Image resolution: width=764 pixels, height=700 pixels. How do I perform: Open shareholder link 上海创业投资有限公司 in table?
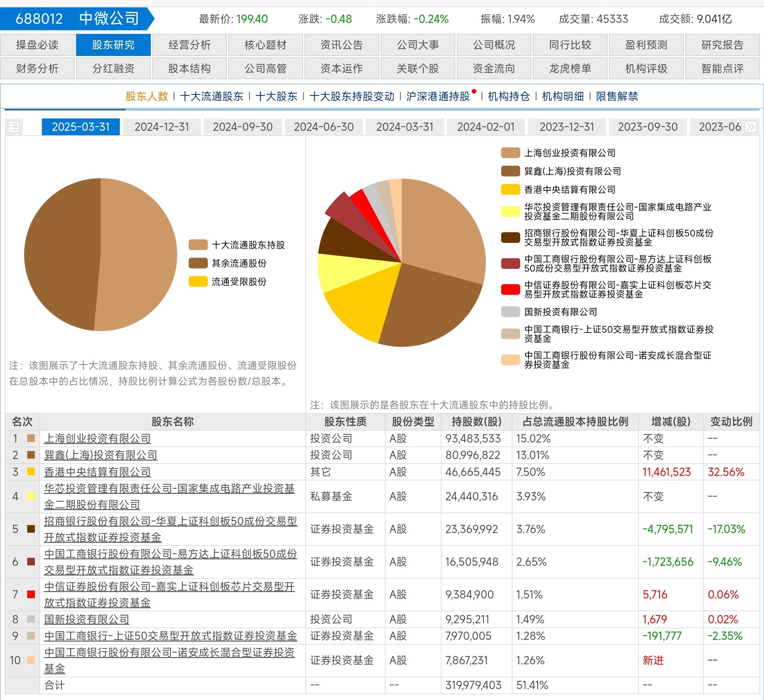[97, 438]
